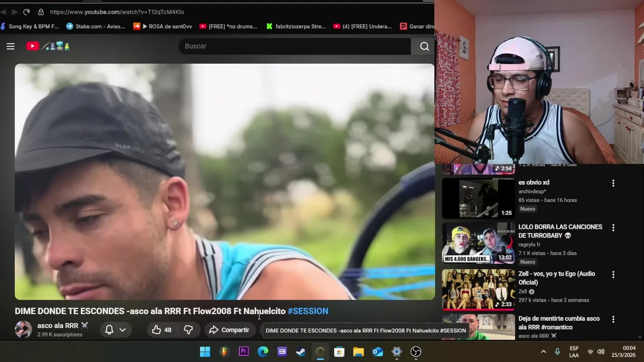This screenshot has width=644, height=362.
Task: Open Zell thumbnail with 2:33 duration
Action: 478,290
